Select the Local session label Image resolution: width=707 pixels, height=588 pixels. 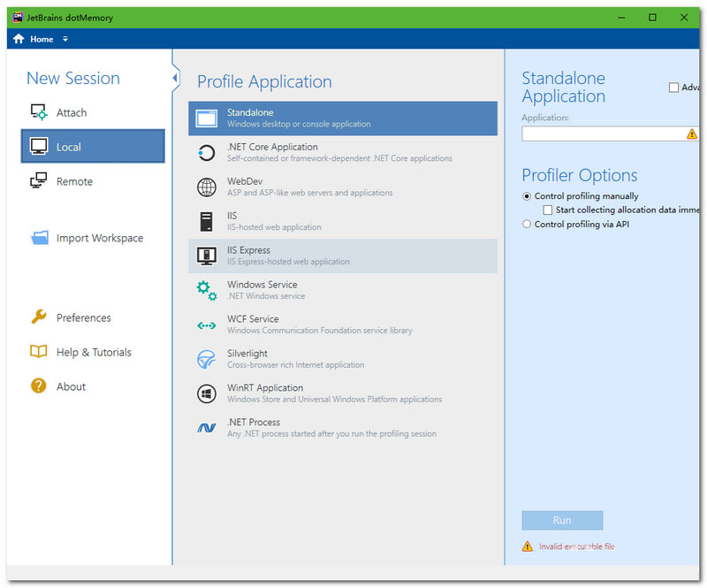point(69,147)
